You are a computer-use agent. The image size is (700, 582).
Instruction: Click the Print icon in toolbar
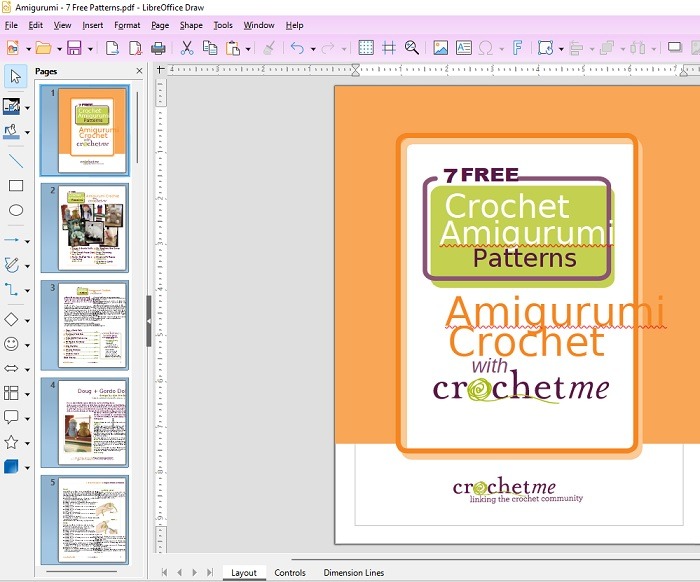158,47
